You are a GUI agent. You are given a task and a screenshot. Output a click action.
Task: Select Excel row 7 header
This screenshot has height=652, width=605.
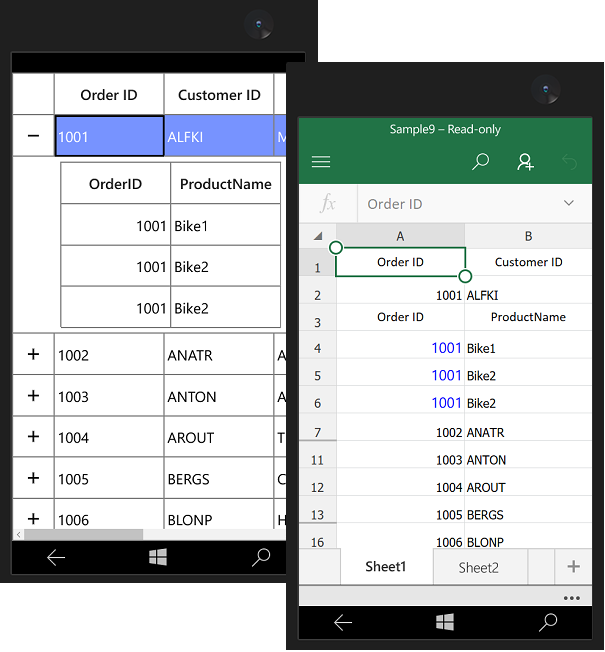318,428
